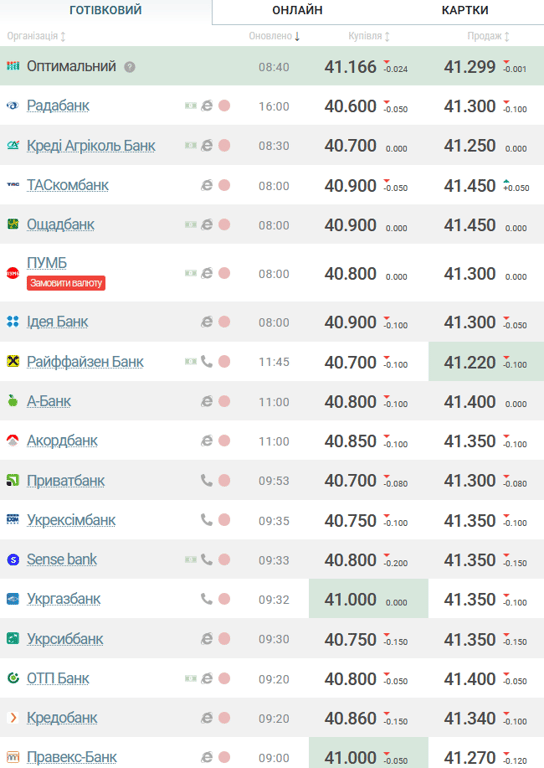Select Sense bank buy change -0.200

click(396, 561)
